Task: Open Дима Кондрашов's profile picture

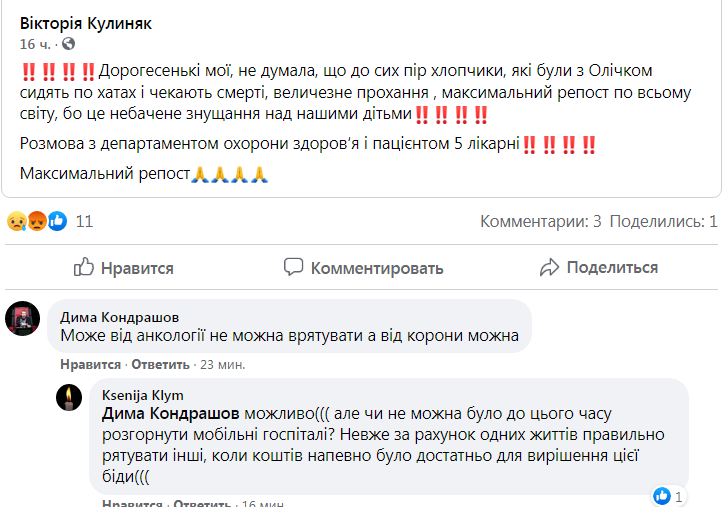Action: click(23, 318)
